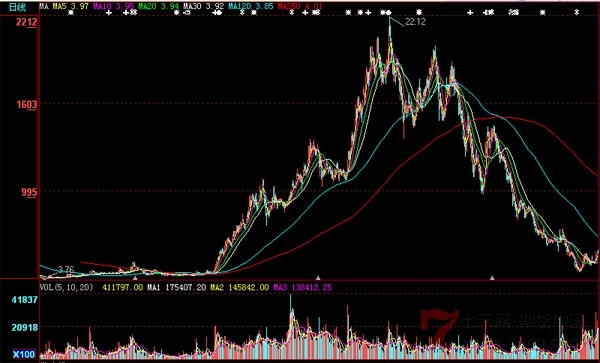Viewport: 600px width, 363px height.
Task: Click the X100 volume multiplier label
Action: 24,354
